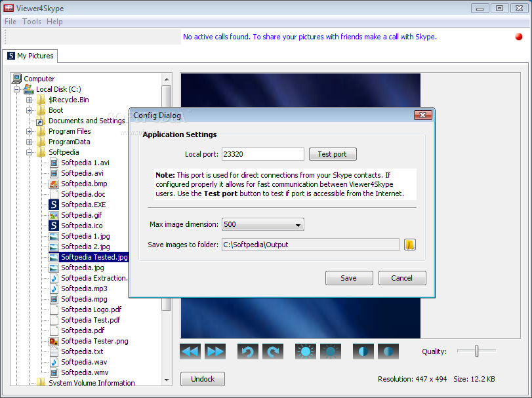Click the Softpedia.mp3 audio icon
This screenshot has width=532, height=398.
tap(54, 289)
